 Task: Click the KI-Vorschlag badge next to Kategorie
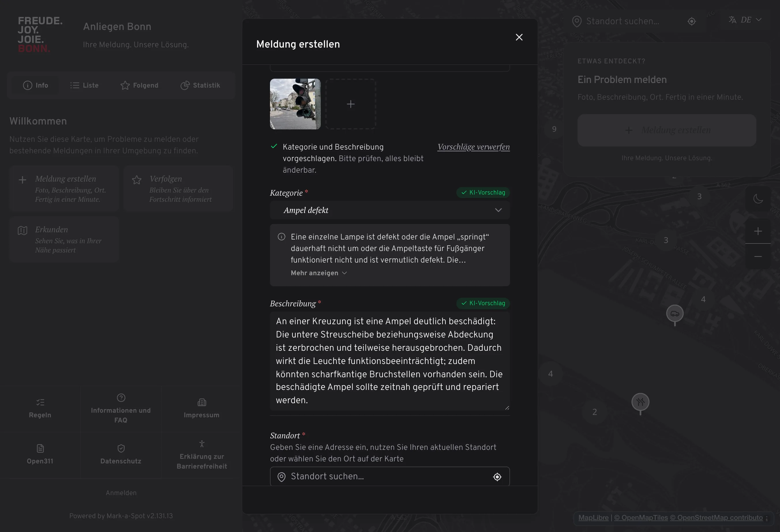pos(483,193)
